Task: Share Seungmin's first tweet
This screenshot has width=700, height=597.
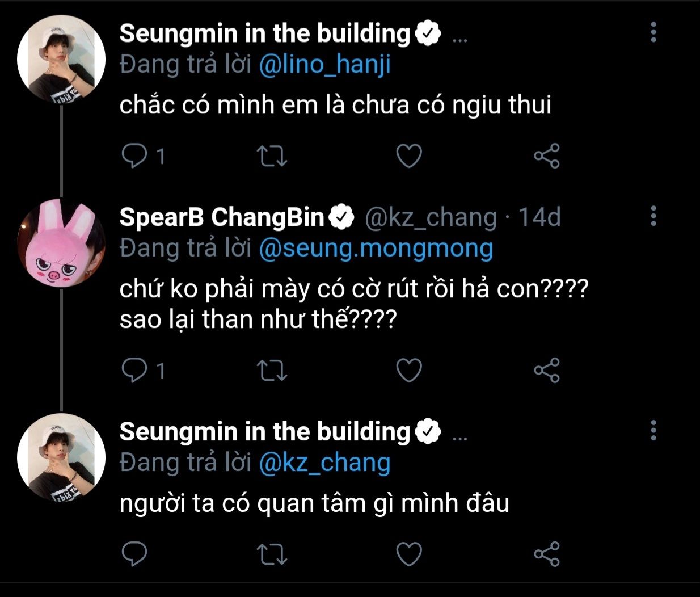Action: [547, 156]
